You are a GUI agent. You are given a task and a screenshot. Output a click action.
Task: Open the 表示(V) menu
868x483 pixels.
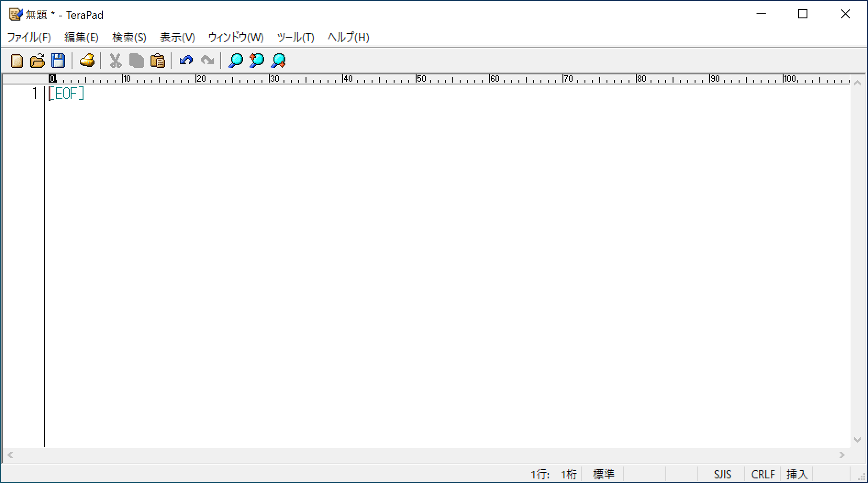tap(177, 37)
